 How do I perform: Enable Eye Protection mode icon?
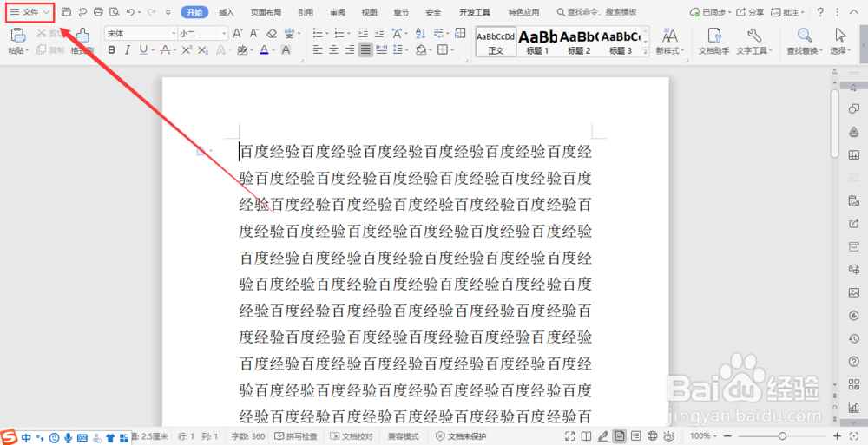click(x=669, y=436)
